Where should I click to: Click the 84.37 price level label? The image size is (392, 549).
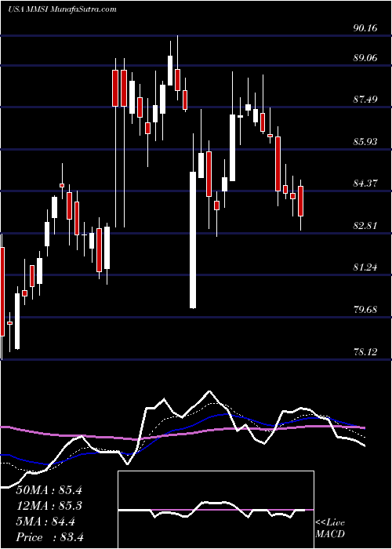tap(365, 183)
